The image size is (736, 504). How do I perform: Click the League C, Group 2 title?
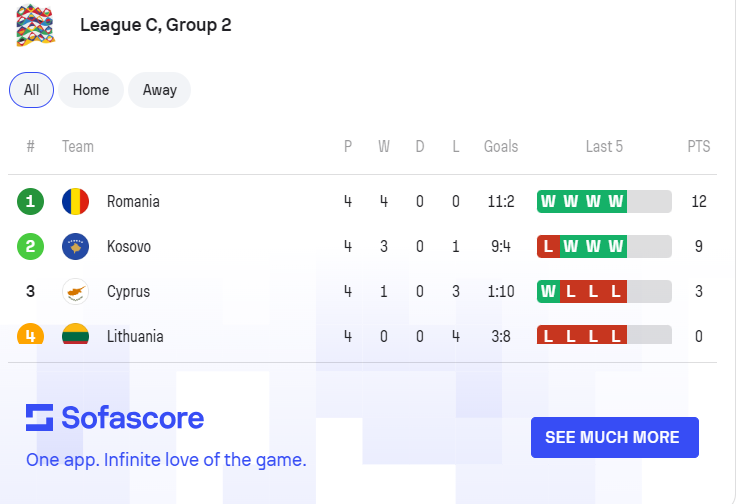[156, 25]
